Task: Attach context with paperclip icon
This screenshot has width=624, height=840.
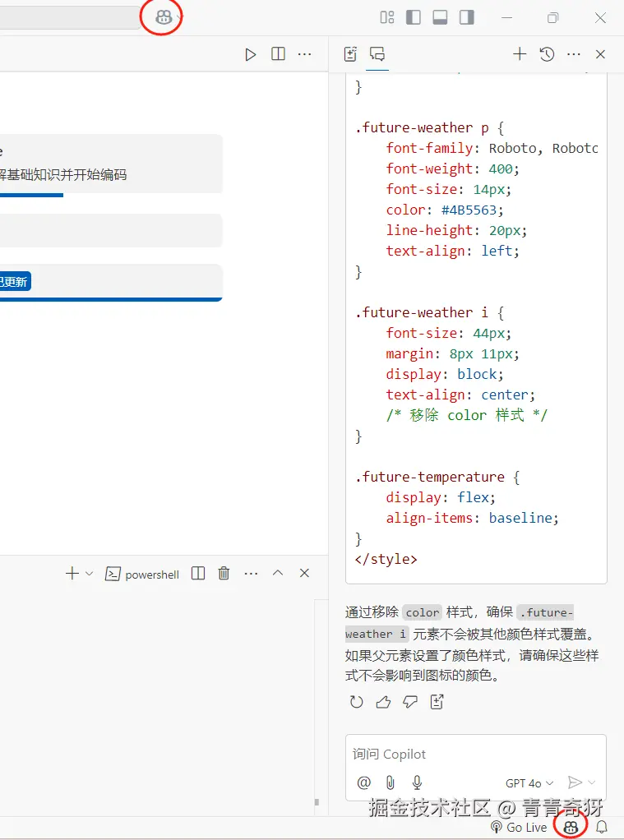Action: pyautogui.click(x=391, y=782)
